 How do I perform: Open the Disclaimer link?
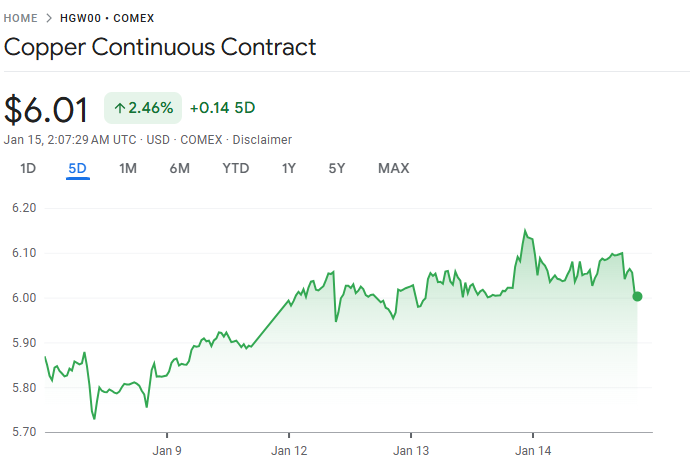tap(262, 140)
